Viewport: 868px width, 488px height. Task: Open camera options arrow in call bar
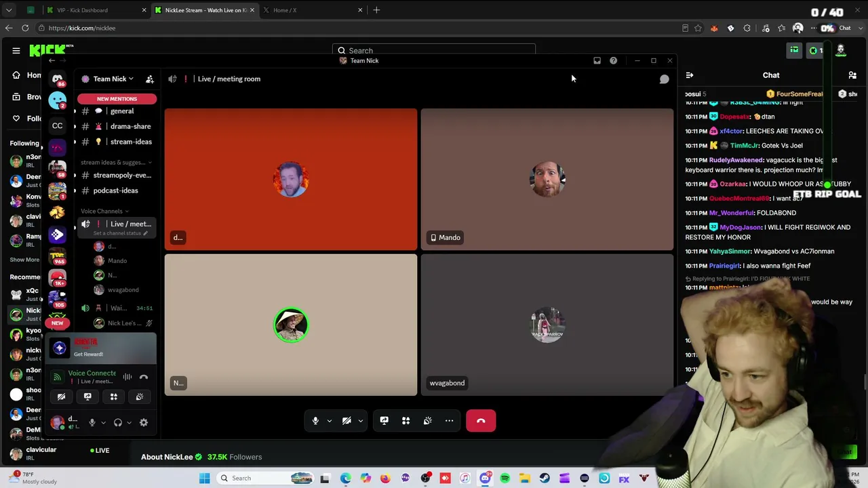click(x=361, y=421)
